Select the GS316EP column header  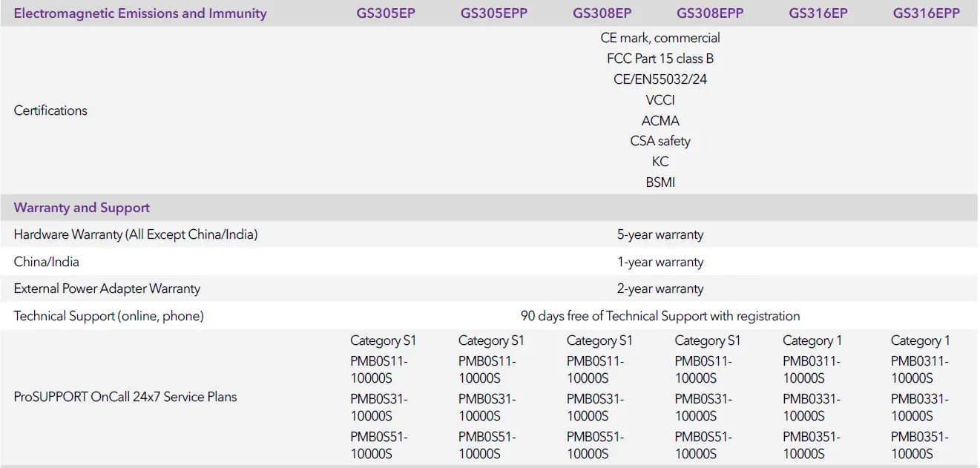tap(817, 13)
